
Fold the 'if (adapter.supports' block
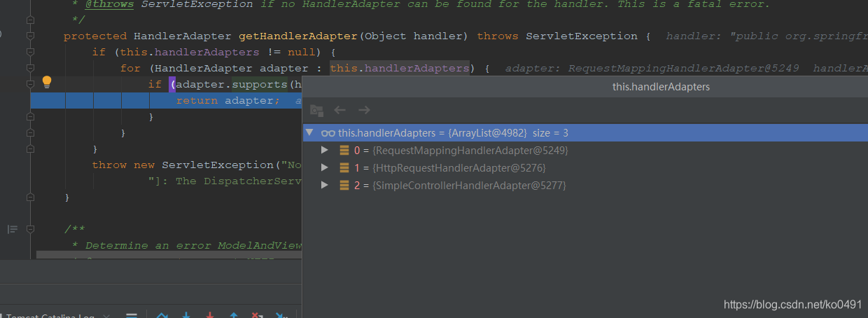tap(30, 84)
